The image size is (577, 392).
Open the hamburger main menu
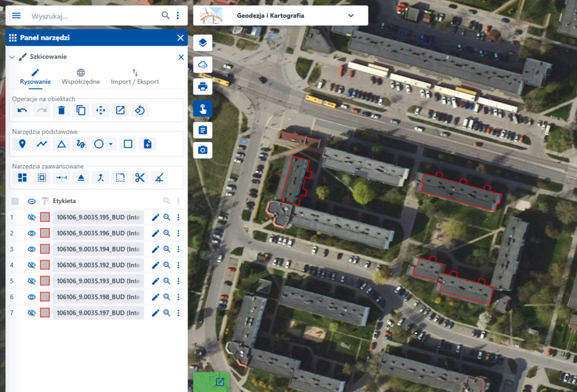click(16, 16)
